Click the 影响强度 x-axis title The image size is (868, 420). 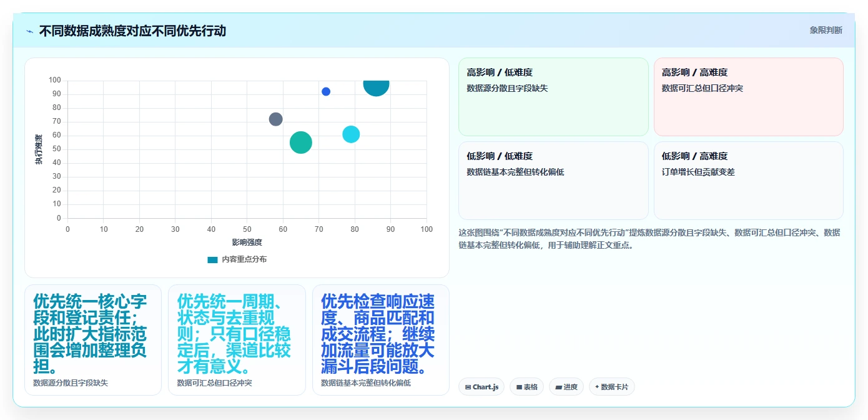247,242
